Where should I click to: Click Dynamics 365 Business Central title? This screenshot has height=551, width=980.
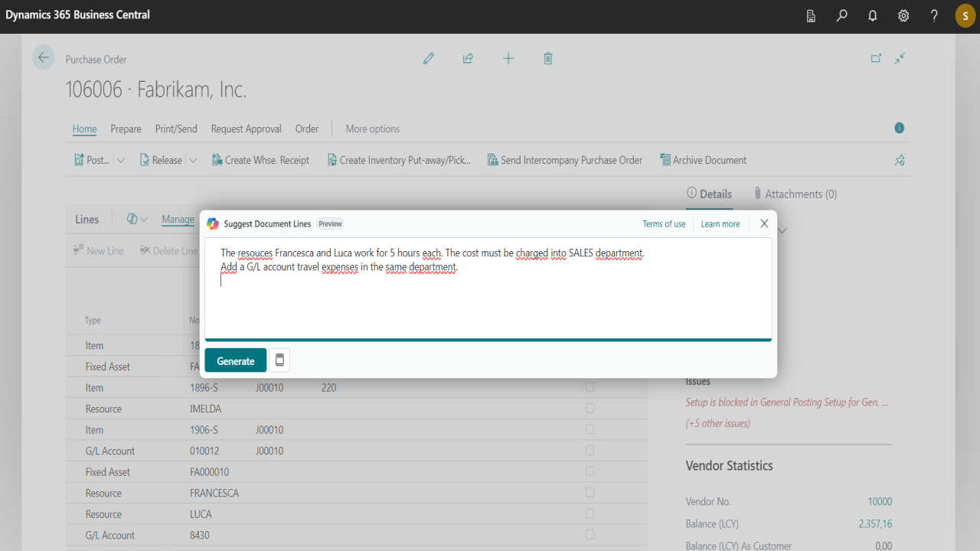coord(78,15)
